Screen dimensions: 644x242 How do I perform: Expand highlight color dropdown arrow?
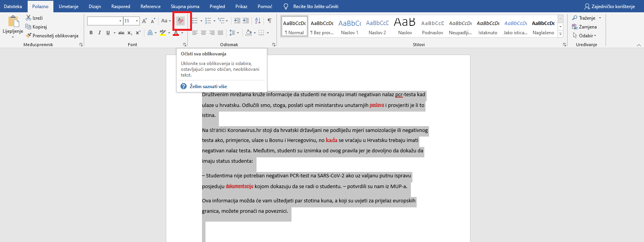coord(169,33)
